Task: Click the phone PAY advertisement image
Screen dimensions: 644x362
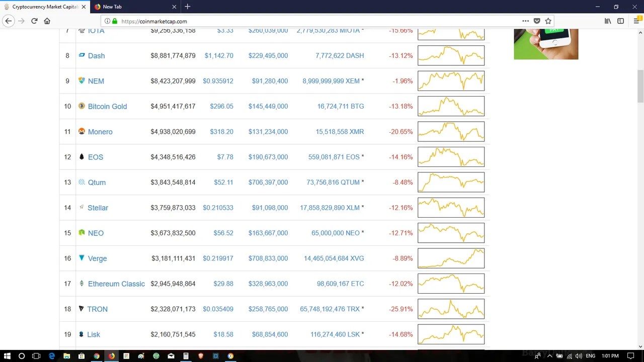Action: pos(546,44)
